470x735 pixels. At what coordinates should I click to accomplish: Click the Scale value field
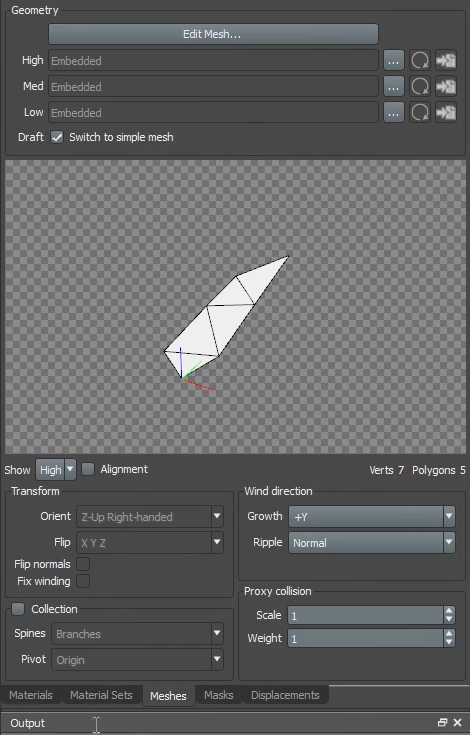click(366, 615)
